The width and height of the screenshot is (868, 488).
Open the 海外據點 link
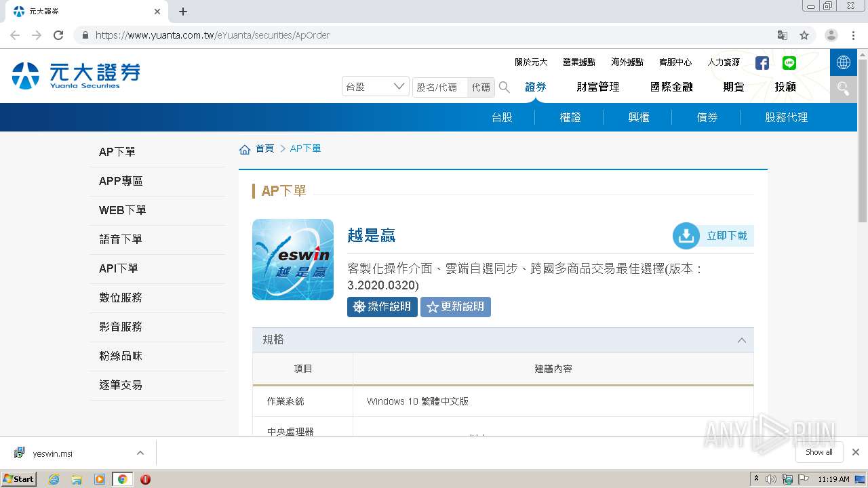(x=627, y=62)
